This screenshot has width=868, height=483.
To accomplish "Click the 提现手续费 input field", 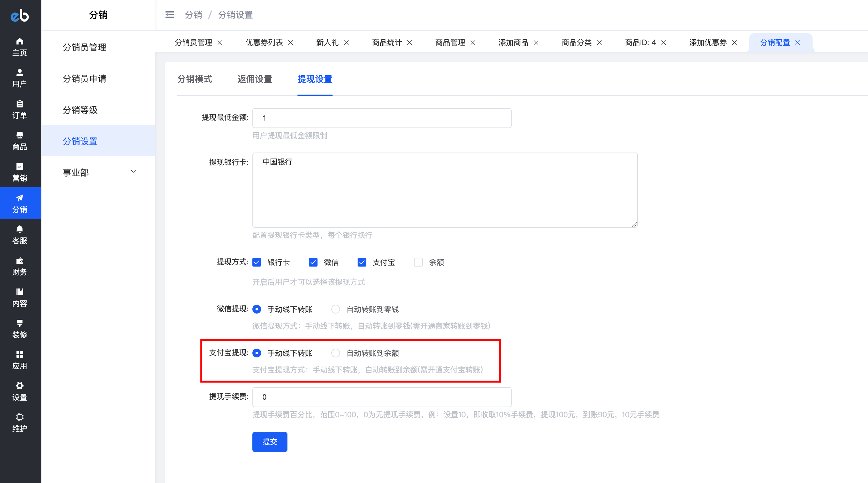I will tap(381, 397).
